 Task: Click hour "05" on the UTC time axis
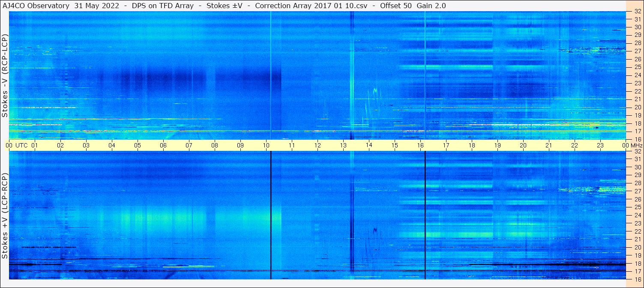coord(138,145)
